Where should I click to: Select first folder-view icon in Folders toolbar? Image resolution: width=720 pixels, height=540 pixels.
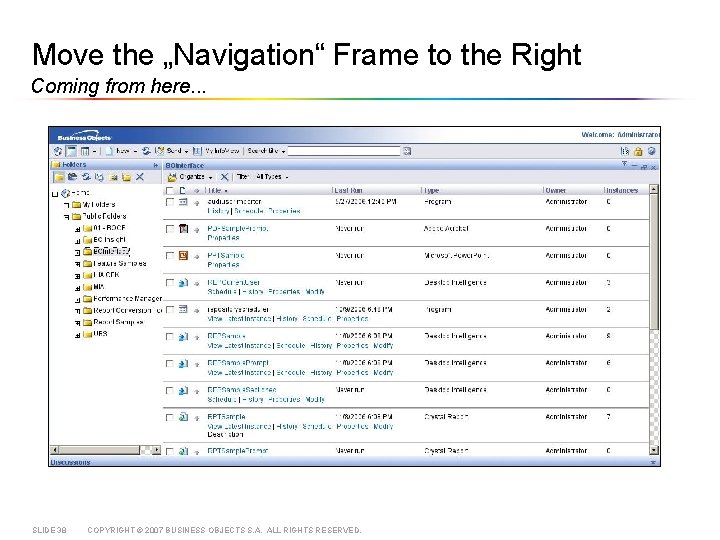pyautogui.click(x=59, y=177)
